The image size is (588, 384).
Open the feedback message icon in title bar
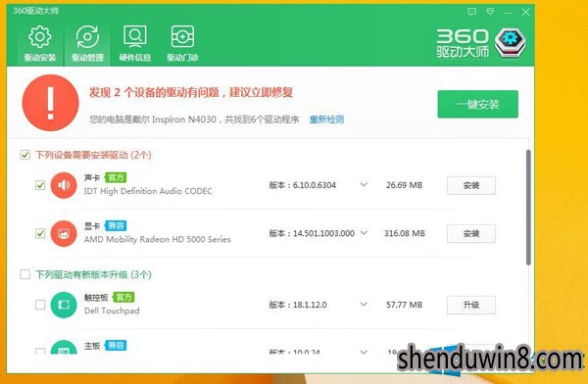(471, 12)
